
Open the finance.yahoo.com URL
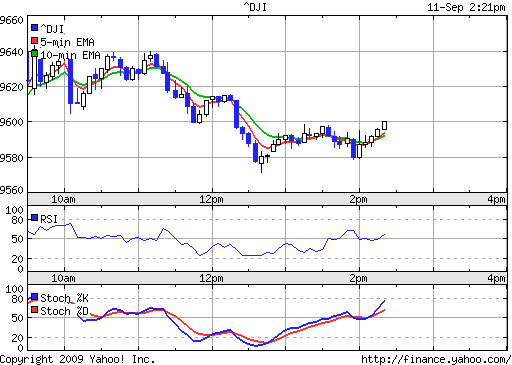click(x=436, y=359)
